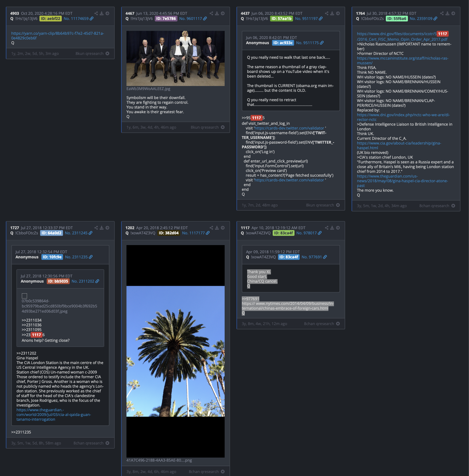Click the >>977691 reply reference

(x=251, y=299)
